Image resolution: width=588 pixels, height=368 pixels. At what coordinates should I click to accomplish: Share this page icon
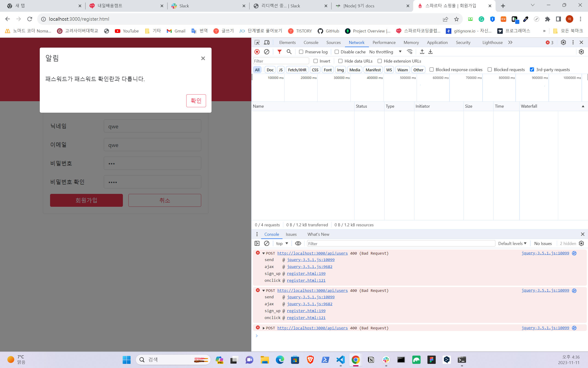[x=445, y=19]
